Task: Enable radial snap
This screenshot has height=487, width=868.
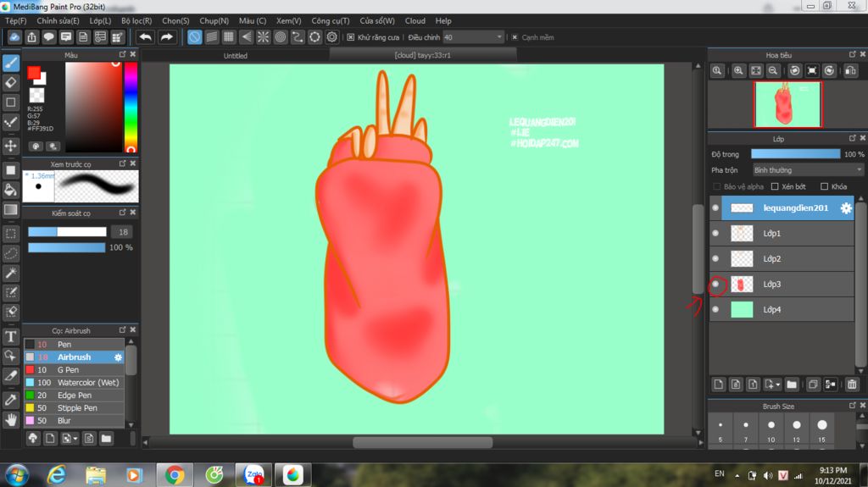Action: click(263, 37)
